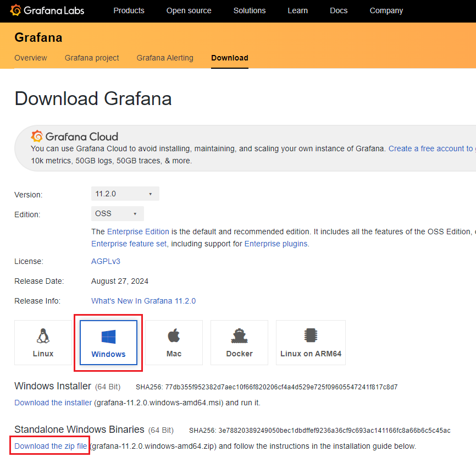Switch to the Grafana project tab

(92, 58)
